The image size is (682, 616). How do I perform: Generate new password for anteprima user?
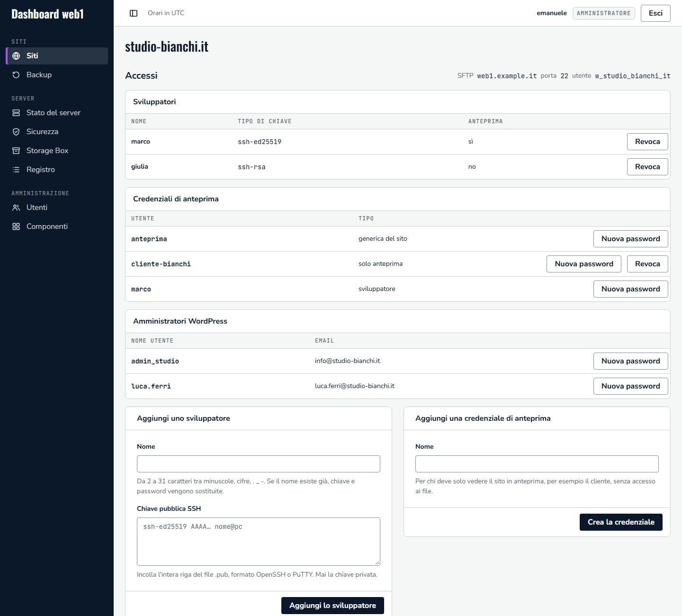point(631,239)
